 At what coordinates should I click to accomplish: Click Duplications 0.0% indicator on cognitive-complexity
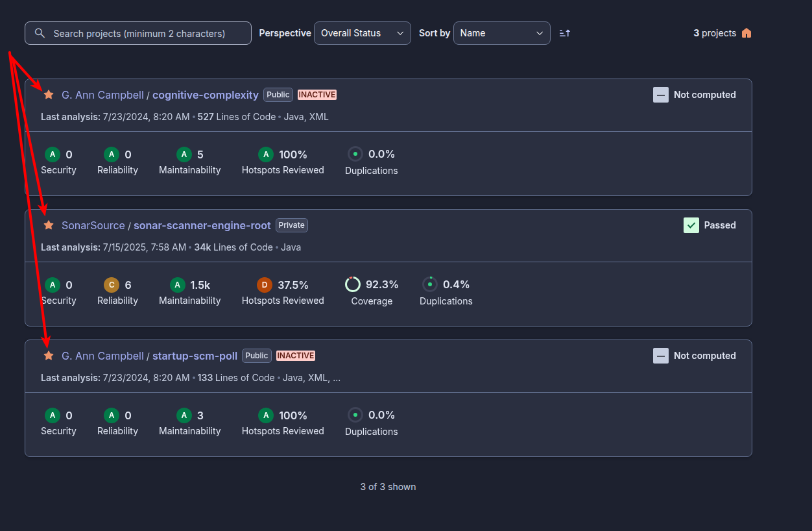tap(355, 154)
